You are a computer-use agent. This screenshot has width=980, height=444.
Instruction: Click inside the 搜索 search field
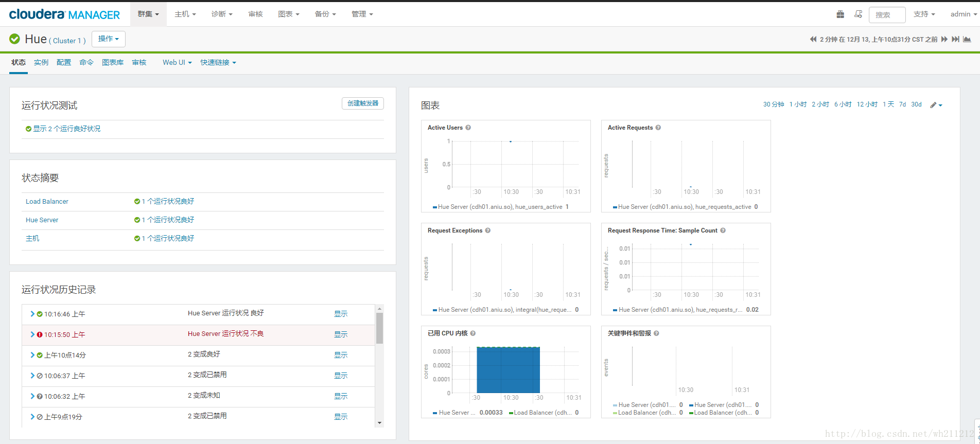coord(887,15)
